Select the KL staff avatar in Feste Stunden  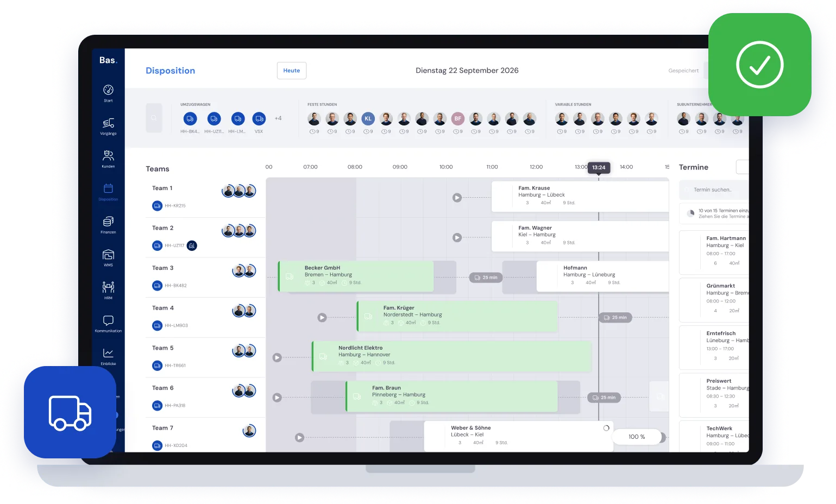pos(368,118)
